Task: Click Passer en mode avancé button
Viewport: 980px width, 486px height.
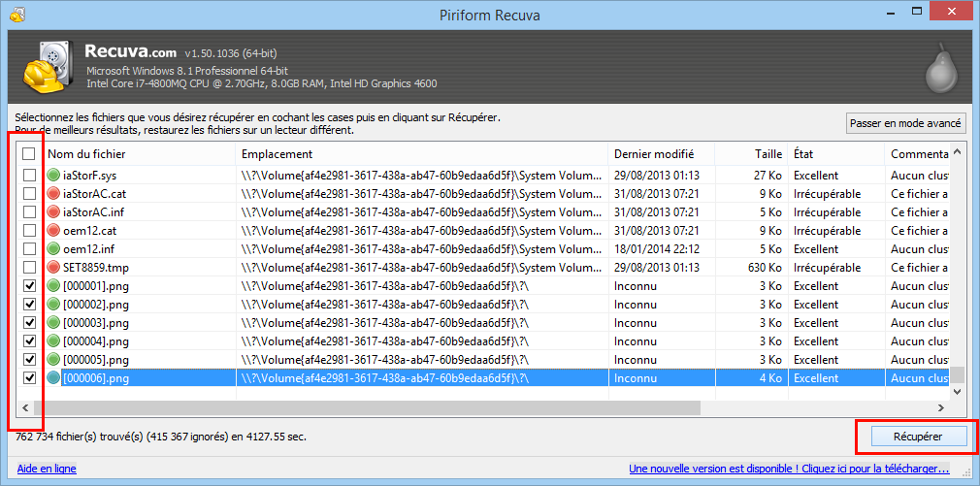Action: 906,124
